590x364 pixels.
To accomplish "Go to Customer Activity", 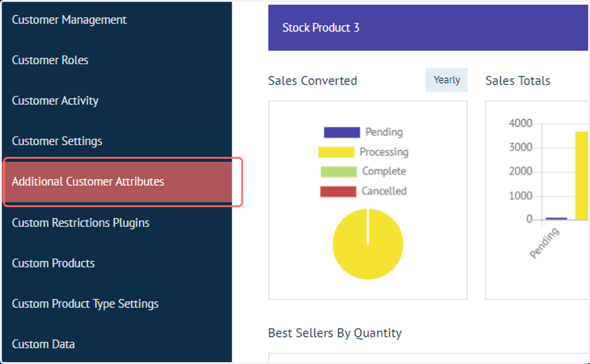I will pyautogui.click(x=55, y=101).
